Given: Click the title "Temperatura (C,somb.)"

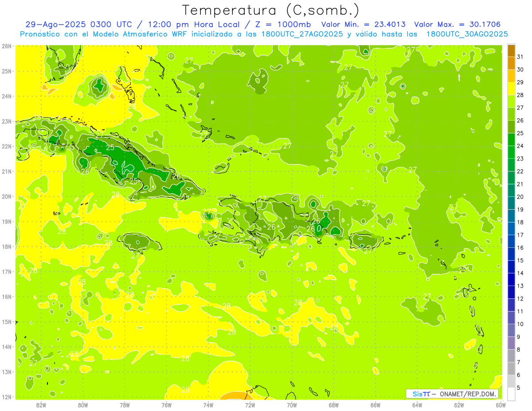Looking at the screenshot, I should tap(270, 11).
